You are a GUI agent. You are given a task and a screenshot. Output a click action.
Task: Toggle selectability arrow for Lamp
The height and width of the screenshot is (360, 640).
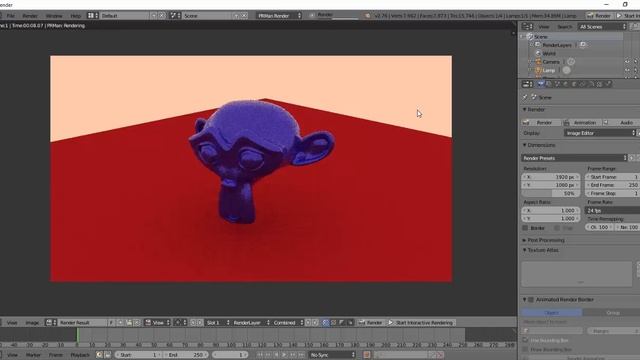click(x=636, y=70)
